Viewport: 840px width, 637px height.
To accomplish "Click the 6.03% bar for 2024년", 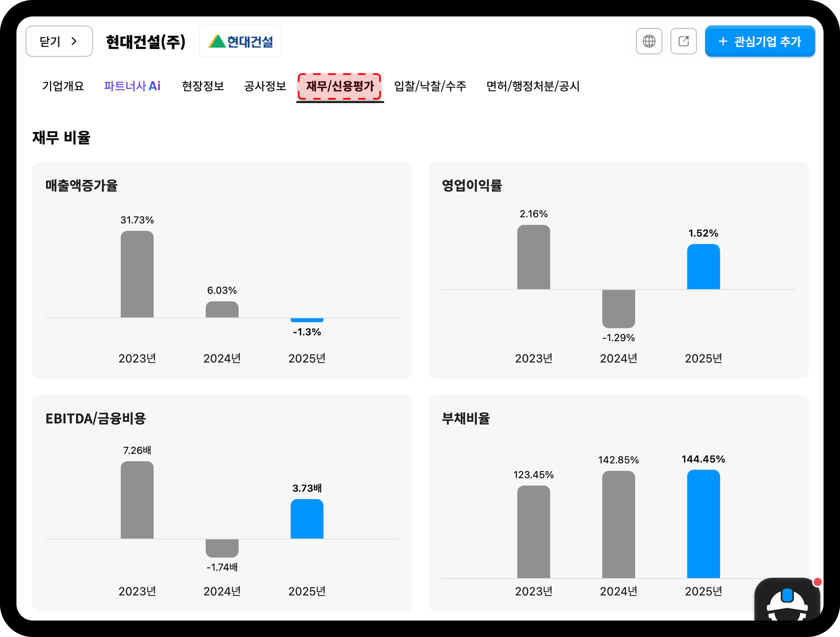I will click(222, 309).
